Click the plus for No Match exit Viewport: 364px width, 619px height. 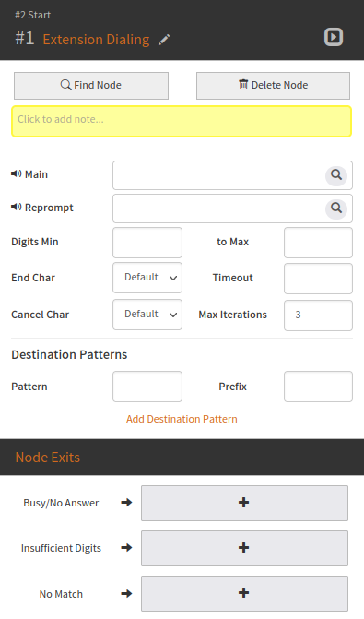(244, 593)
